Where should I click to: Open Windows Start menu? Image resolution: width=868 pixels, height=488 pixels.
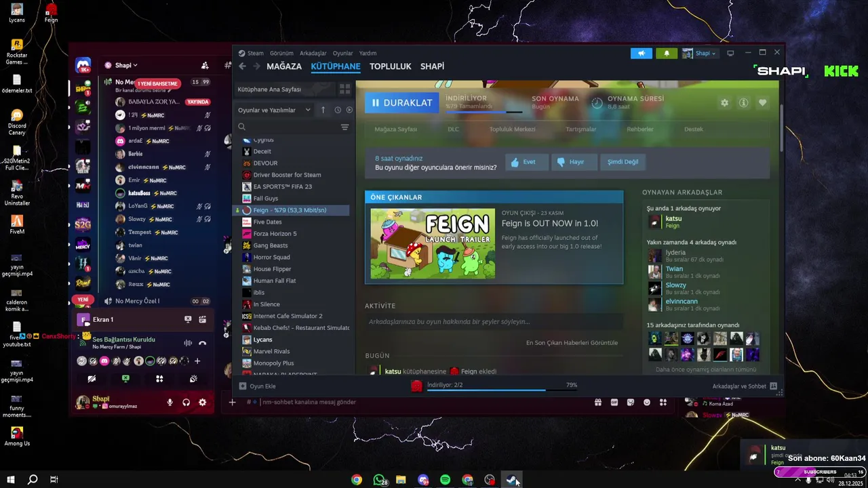click(11, 480)
